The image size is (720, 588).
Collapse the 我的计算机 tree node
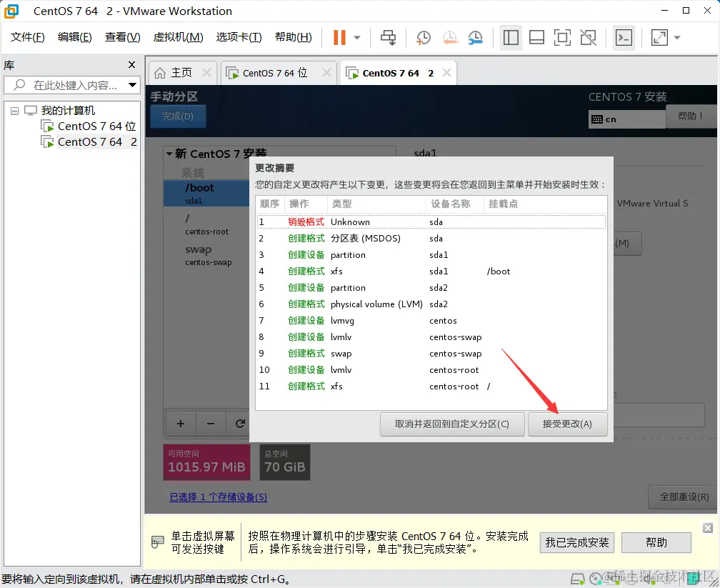[x=16, y=110]
